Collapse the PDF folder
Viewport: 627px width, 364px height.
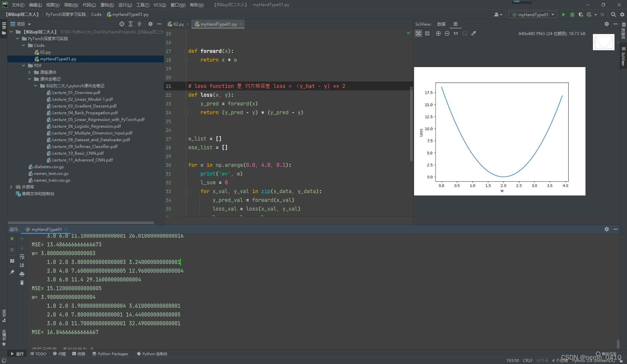24,66
